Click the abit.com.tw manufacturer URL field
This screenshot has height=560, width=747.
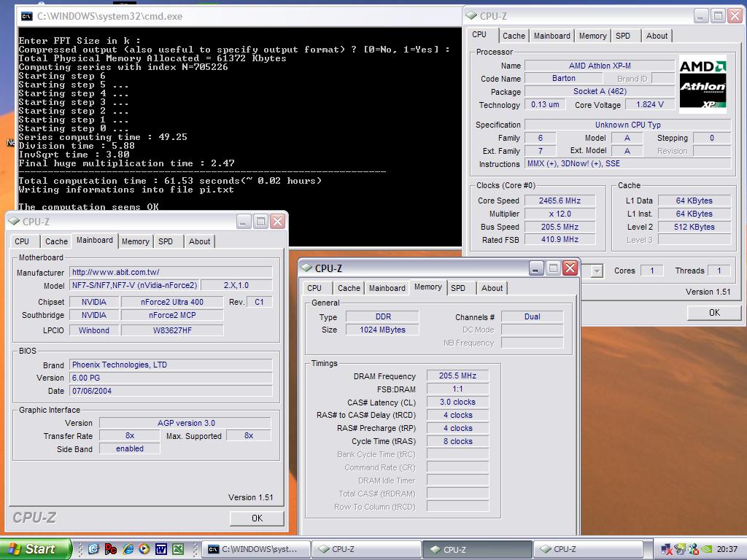[171, 272]
